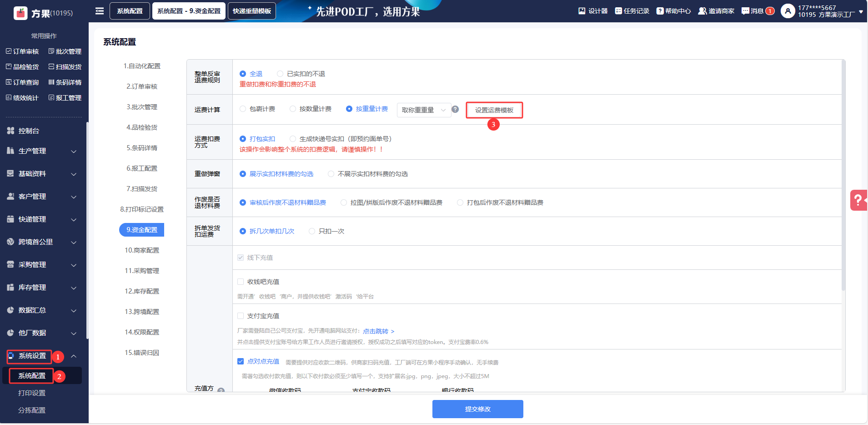Screen dimensions: 868x425
Task: Click the help question mark beside 取称重重量
Action: 455,109
